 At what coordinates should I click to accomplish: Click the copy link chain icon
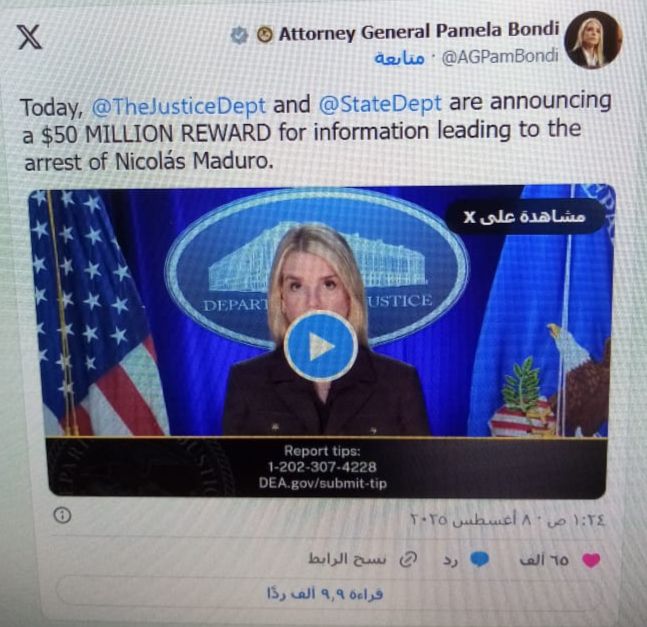point(409,559)
